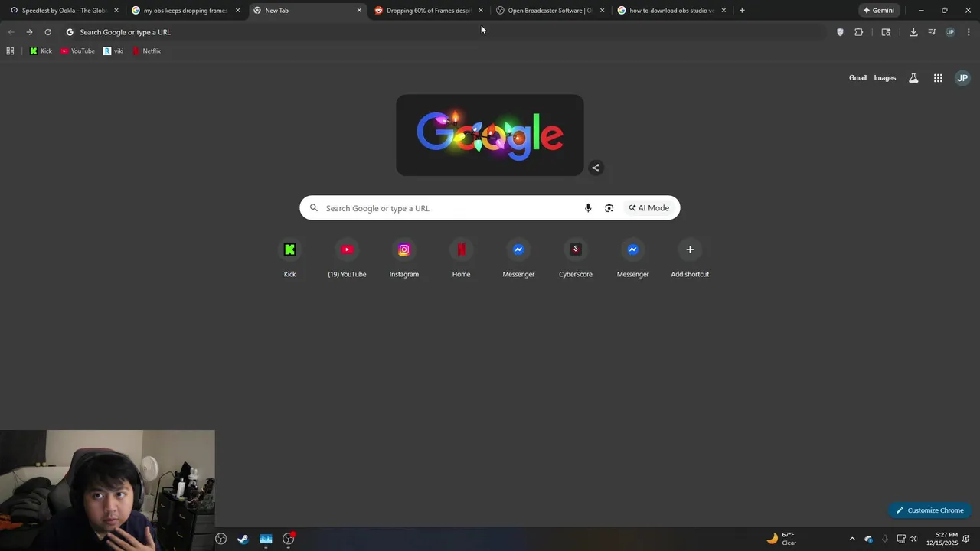Open the YouTube bookmark in bookmarks bar
This screenshot has height=551, width=980.
77,51
